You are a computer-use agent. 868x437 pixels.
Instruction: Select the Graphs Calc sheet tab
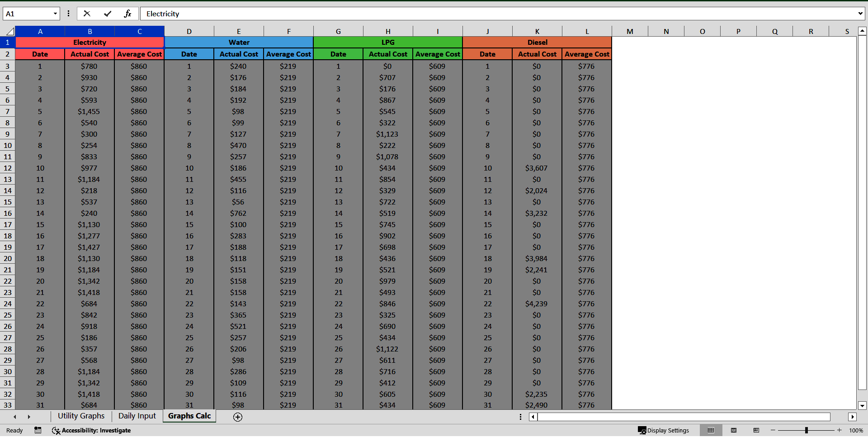pos(189,416)
